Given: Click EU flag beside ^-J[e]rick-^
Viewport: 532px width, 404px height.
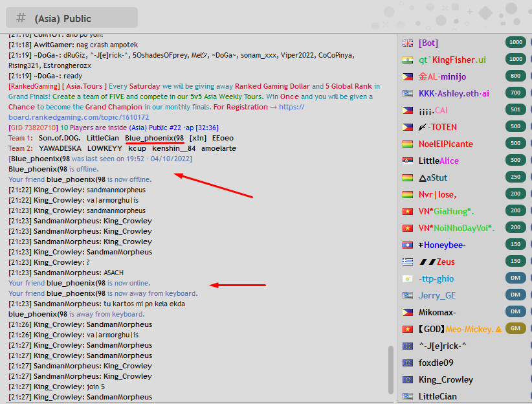Looking at the screenshot, I should pyautogui.click(x=408, y=346).
